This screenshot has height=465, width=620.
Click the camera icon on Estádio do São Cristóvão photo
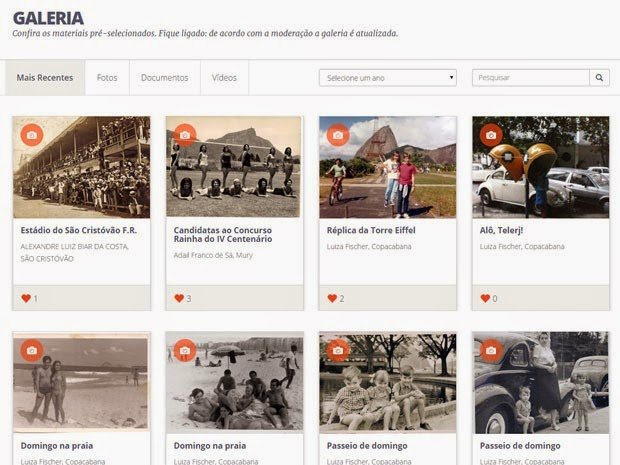(32, 135)
